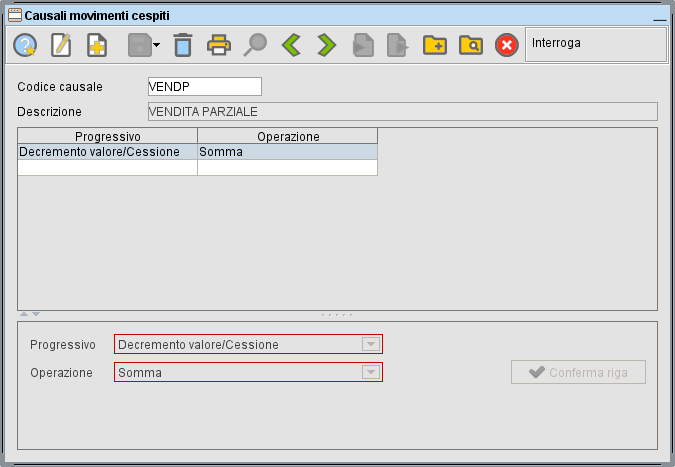Screen dimensions: 675x467
Task: Click the Conferma riga button
Action: tap(578, 372)
